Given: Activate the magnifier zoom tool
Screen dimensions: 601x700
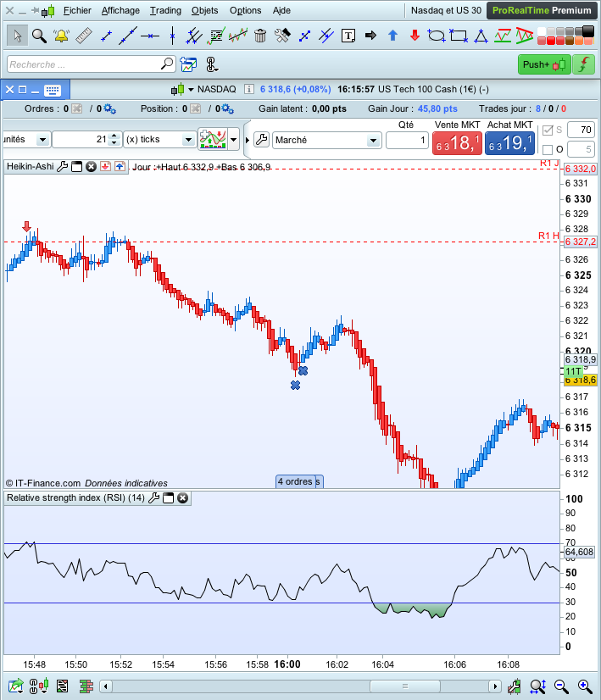Looking at the screenshot, I should click(x=39, y=36).
